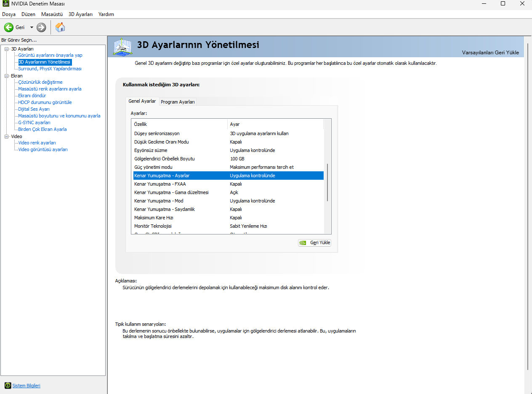Open the Dosya menu
The width and height of the screenshot is (532, 394).
pyautogui.click(x=9, y=14)
